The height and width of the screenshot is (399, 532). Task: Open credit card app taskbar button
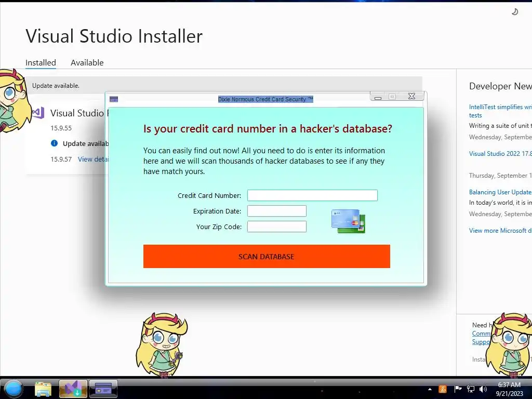pos(103,389)
